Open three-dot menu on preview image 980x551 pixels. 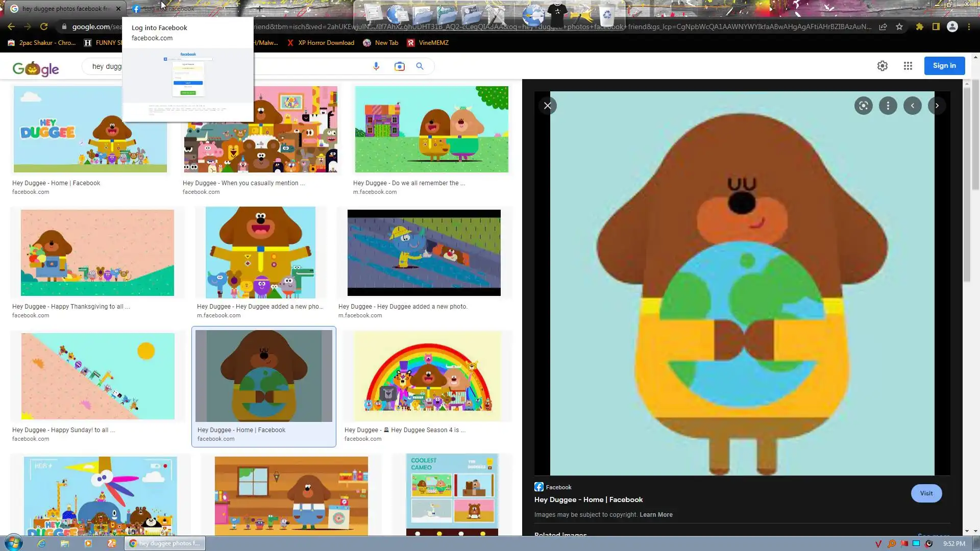click(888, 106)
